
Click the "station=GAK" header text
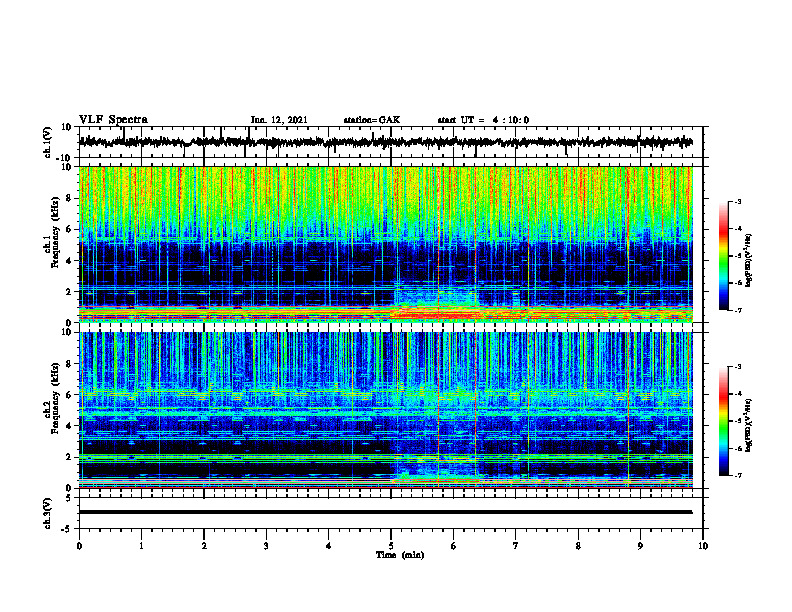point(372,120)
